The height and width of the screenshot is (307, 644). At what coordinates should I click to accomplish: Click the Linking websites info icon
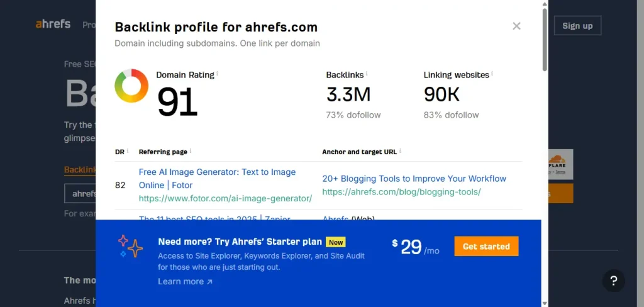[x=492, y=74]
